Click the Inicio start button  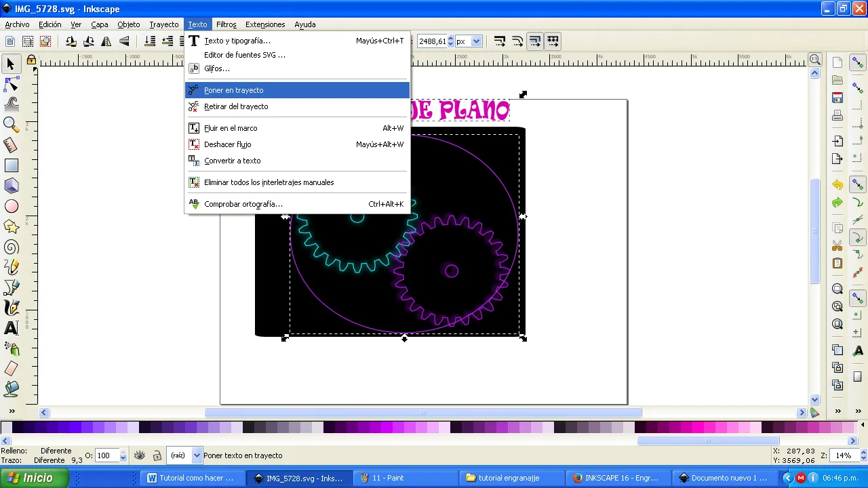coord(35,478)
